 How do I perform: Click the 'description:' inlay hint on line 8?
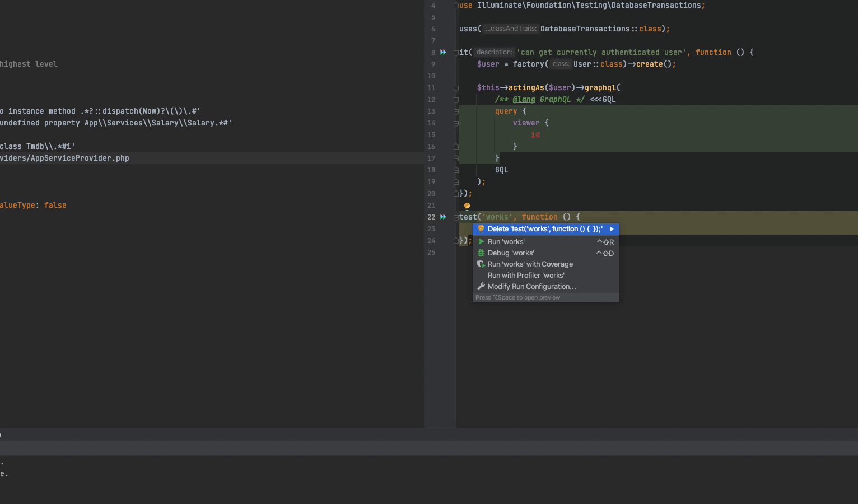click(x=494, y=52)
